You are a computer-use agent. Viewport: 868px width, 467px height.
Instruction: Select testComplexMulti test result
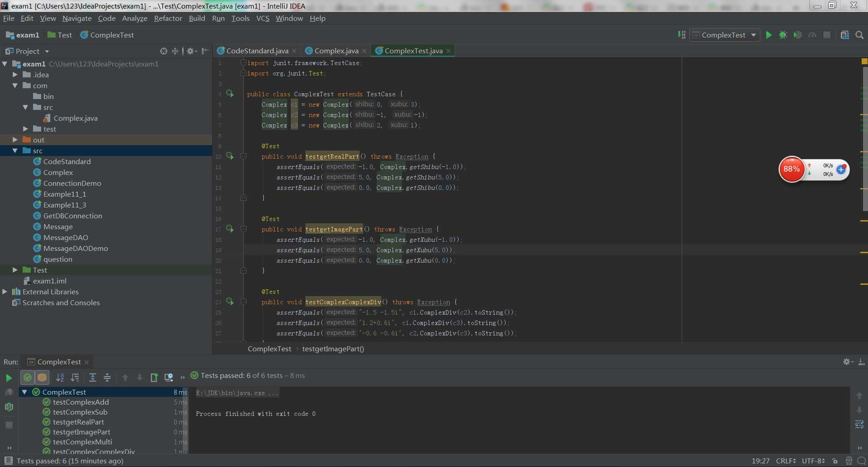click(82, 442)
